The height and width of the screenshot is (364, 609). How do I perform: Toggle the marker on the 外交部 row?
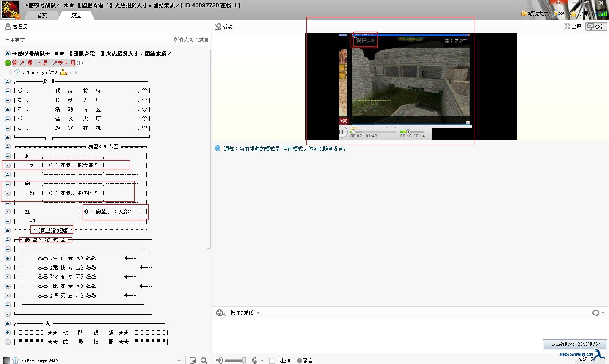tap(8, 212)
